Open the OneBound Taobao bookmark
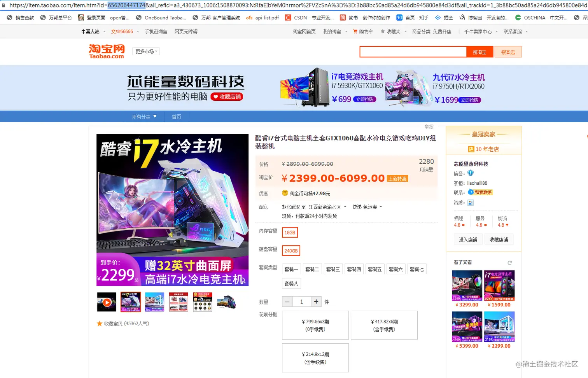Screen dimensions: 588x378 (161, 18)
